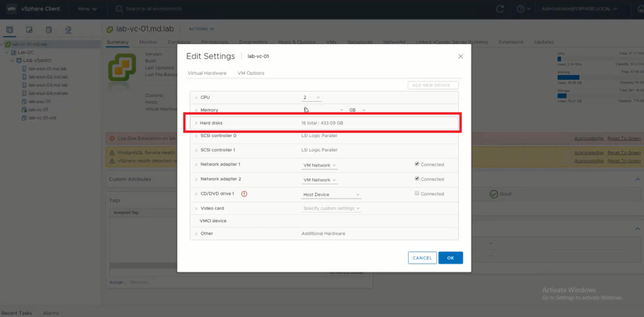Click the global search input field

pyautogui.click(x=153, y=9)
